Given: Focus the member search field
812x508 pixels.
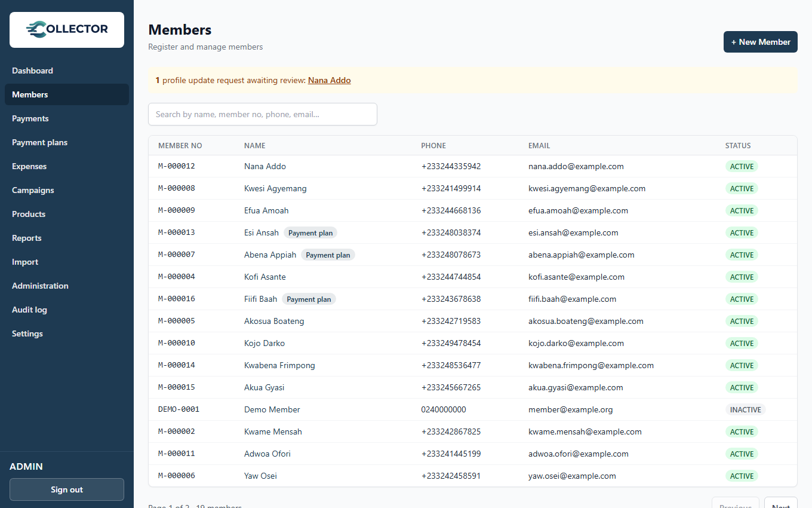Looking at the screenshot, I should coord(263,114).
